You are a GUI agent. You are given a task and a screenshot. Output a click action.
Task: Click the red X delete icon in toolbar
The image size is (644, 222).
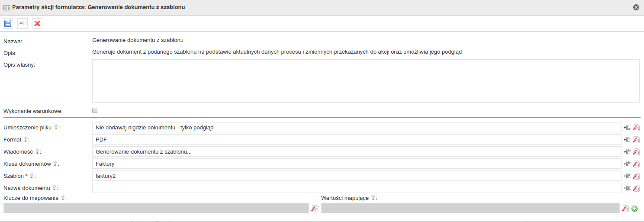pos(37,23)
